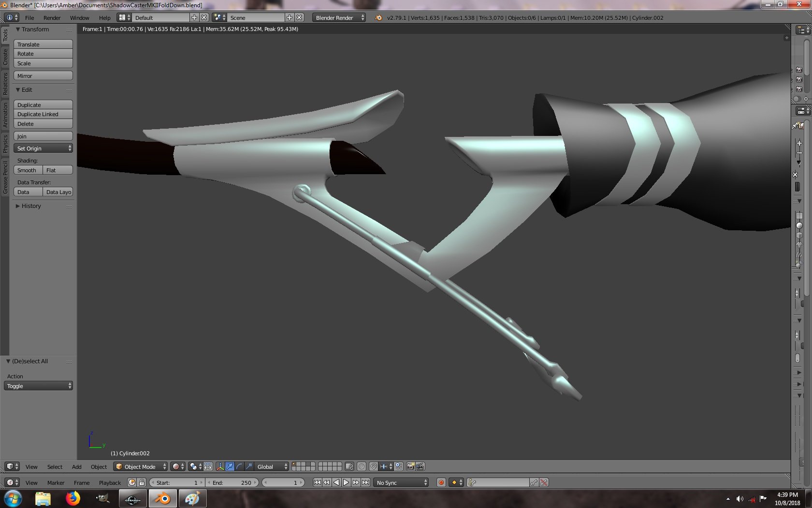The width and height of the screenshot is (812, 508).
Task: Open the 3D view editor type selector
Action: coord(12,466)
